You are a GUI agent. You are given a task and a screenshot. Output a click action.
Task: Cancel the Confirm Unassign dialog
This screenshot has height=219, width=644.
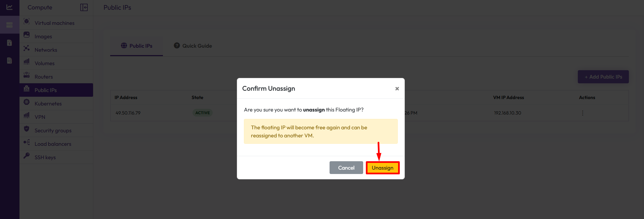(x=346, y=168)
